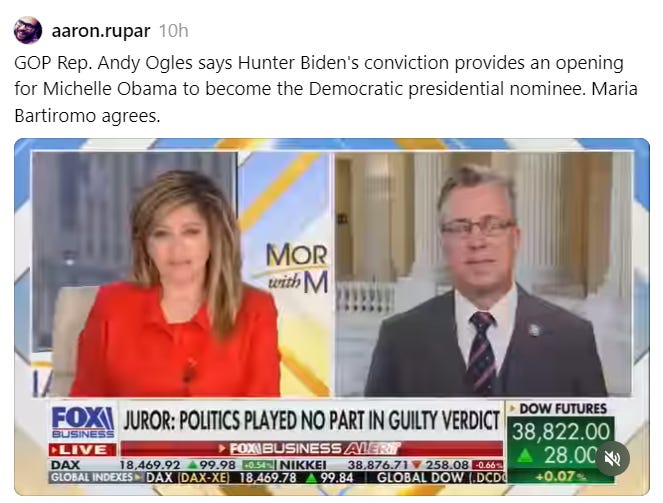Unmute the video with the speaker icon
Image resolution: width=663 pixels, height=503 pixels.
pos(613,458)
